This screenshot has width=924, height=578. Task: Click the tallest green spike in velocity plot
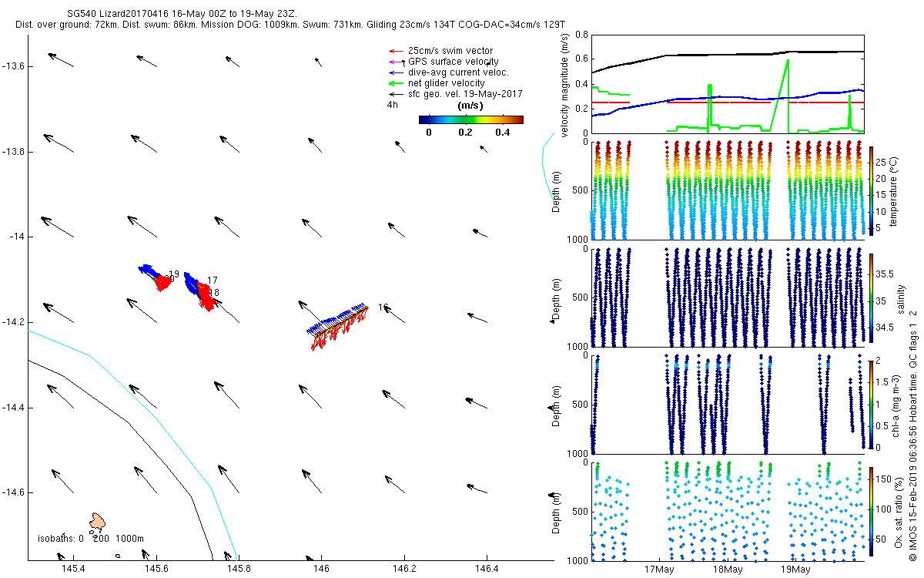tap(787, 62)
